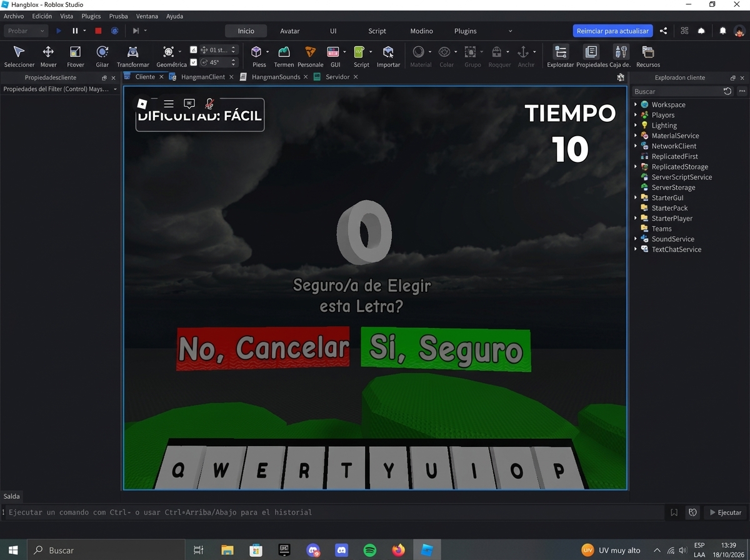Open Firefox from the taskbar

click(398, 550)
